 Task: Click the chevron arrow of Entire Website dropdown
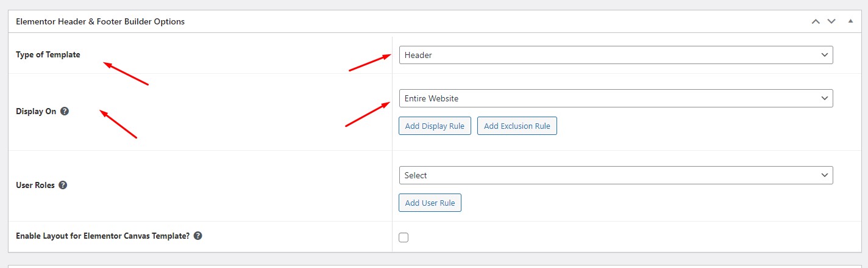pyautogui.click(x=825, y=98)
